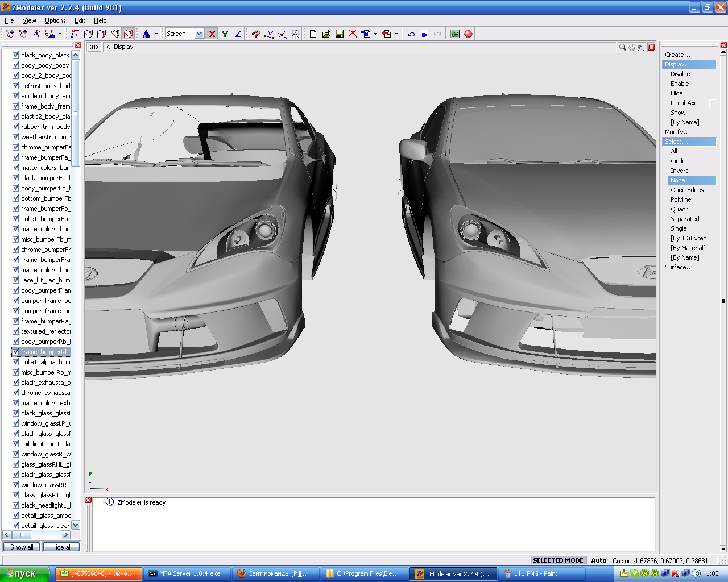Create new file with blank page icon
Image resolution: width=728 pixels, height=582 pixels.
(313, 34)
